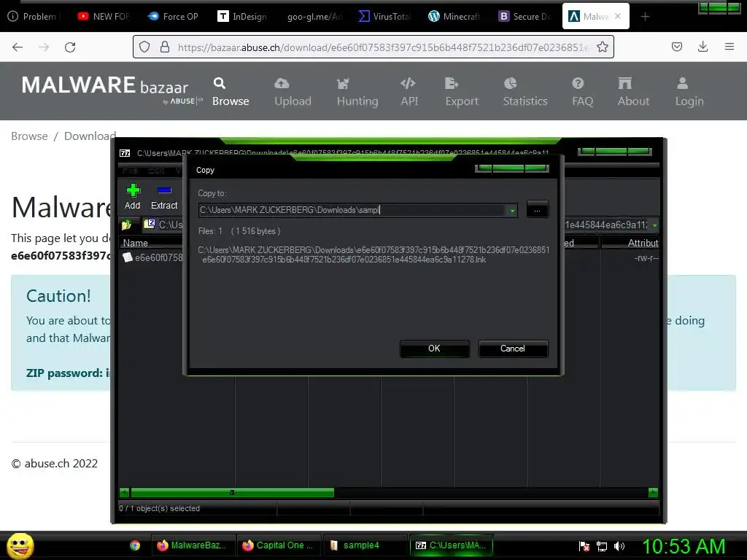Open a new browser tab
747x560 pixels.
pyautogui.click(x=645, y=17)
